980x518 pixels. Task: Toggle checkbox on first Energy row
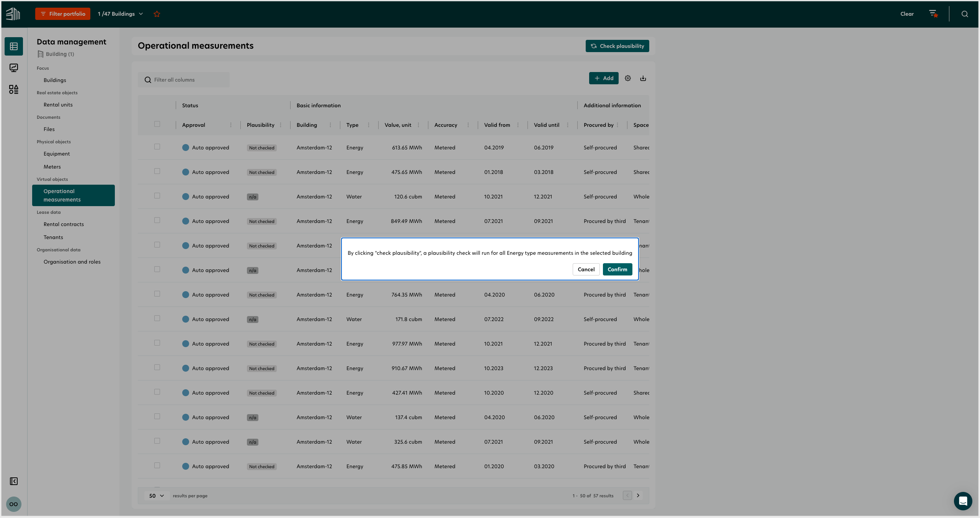click(157, 147)
